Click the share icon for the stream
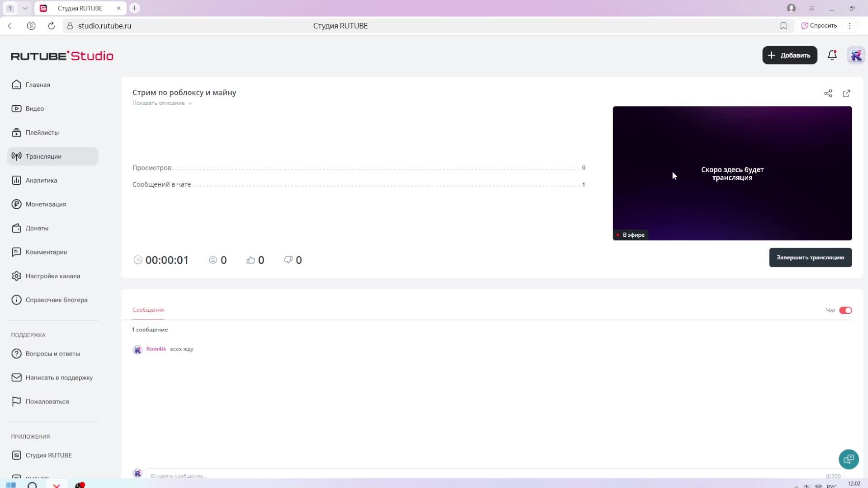This screenshot has width=868, height=488. [x=828, y=94]
